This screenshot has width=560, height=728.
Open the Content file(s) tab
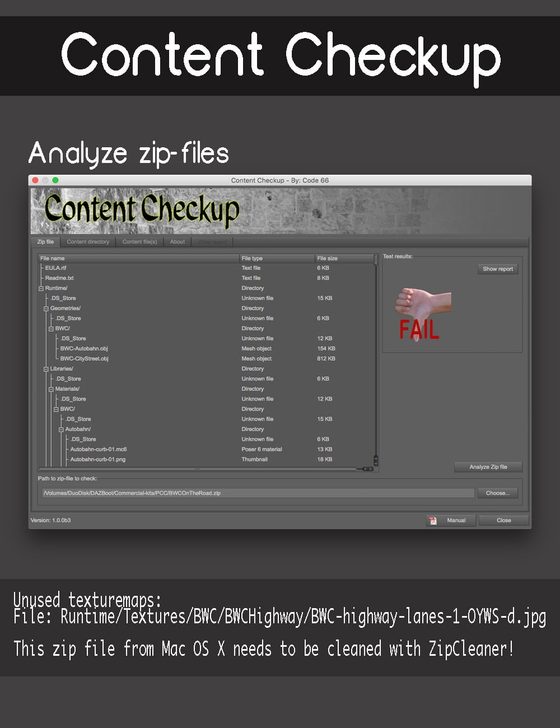click(x=139, y=242)
